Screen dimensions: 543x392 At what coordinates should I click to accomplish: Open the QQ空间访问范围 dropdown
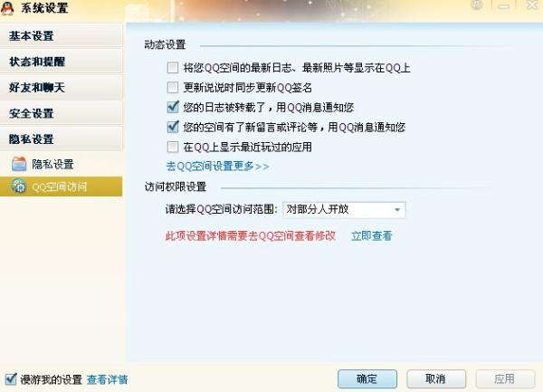coord(344,210)
